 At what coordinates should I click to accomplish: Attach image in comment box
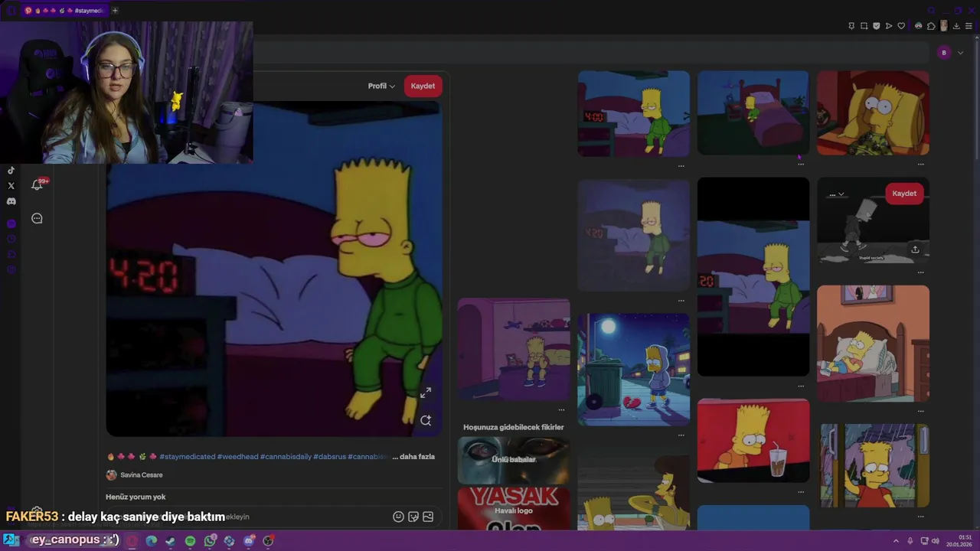tap(428, 517)
